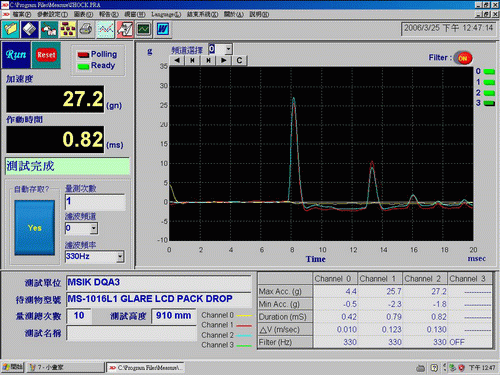Toggle the Filter ON switch
Image resolution: width=500 pixels, height=375 pixels.
coord(463,58)
